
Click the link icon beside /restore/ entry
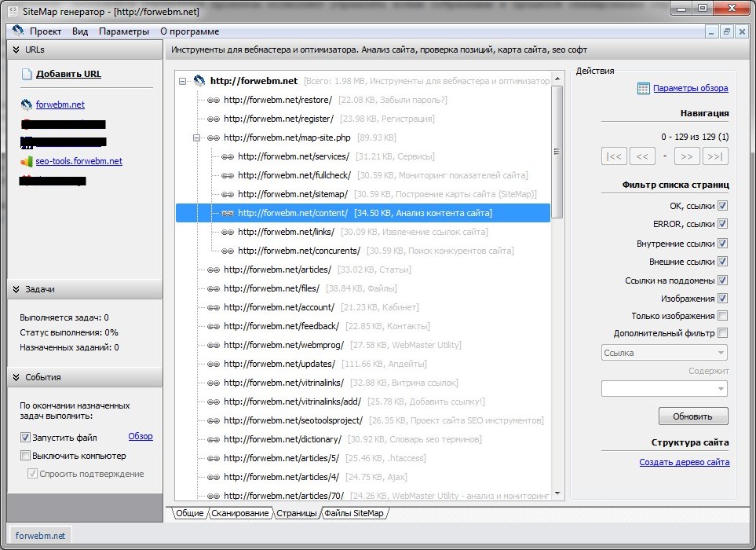(x=214, y=100)
